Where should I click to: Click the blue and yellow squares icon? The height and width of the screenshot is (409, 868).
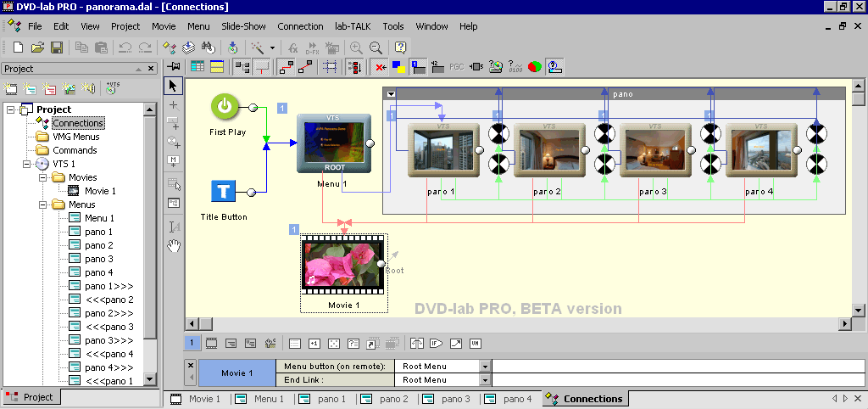point(398,67)
